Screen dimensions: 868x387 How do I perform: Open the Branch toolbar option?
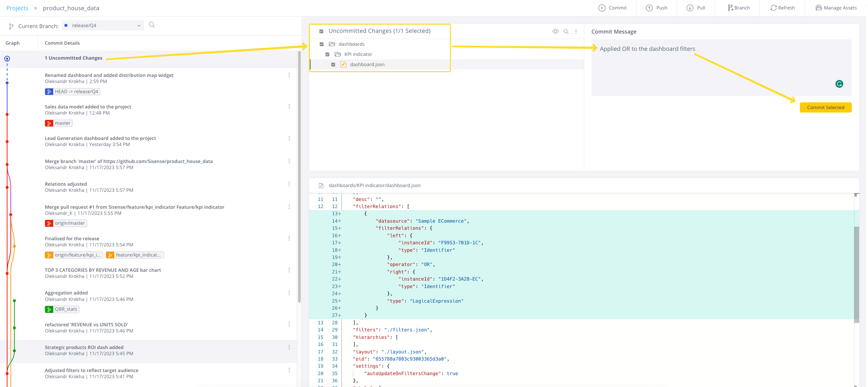pyautogui.click(x=738, y=8)
